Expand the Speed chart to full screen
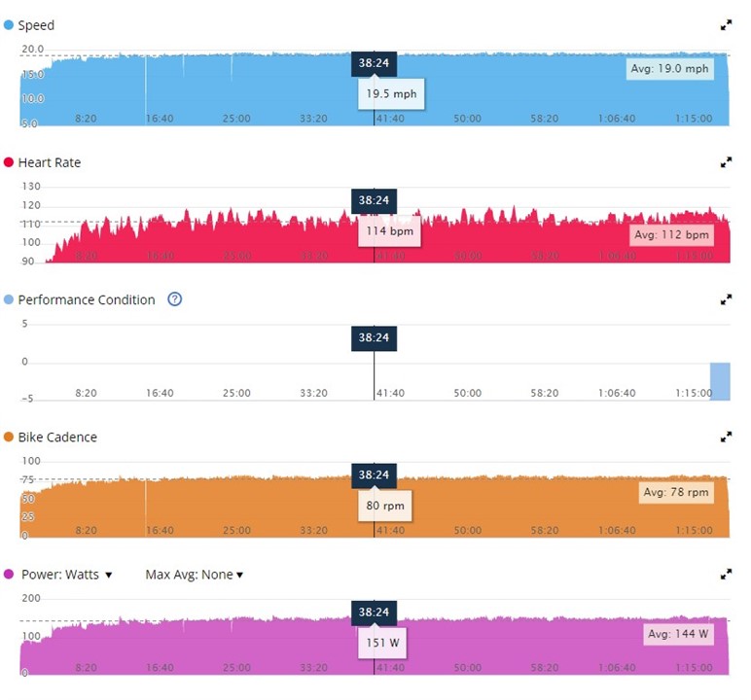Viewport: 751px width, 700px height. 726,25
